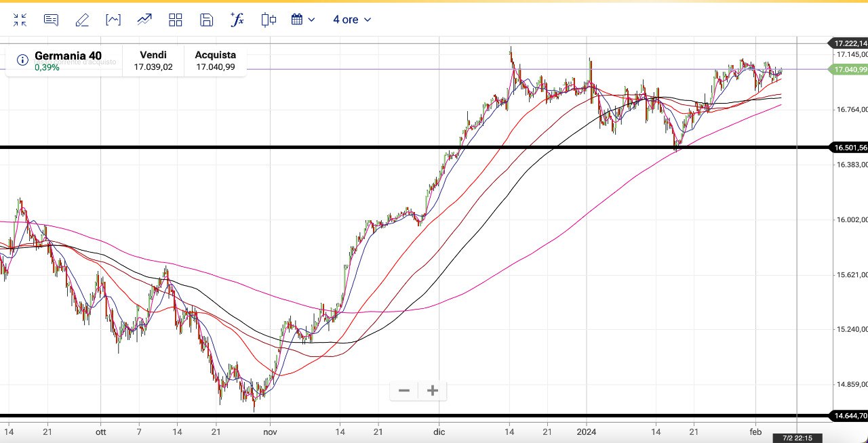Open the calendar date range dropdown

(x=303, y=20)
